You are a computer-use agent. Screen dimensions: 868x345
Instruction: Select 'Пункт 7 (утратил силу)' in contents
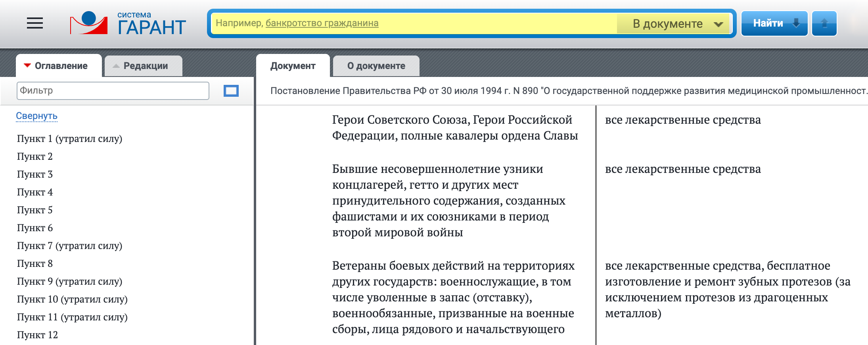[x=69, y=246]
